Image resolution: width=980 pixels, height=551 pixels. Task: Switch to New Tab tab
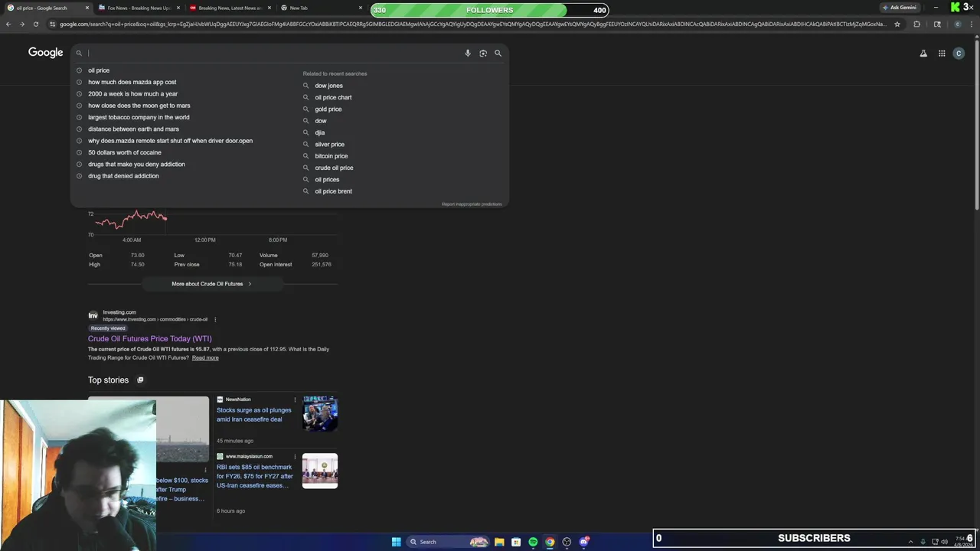click(321, 8)
